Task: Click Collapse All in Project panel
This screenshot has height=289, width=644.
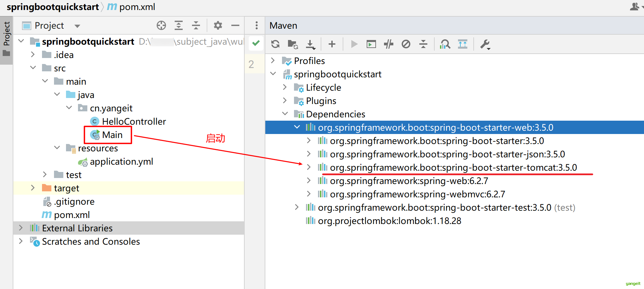Action: (x=196, y=25)
